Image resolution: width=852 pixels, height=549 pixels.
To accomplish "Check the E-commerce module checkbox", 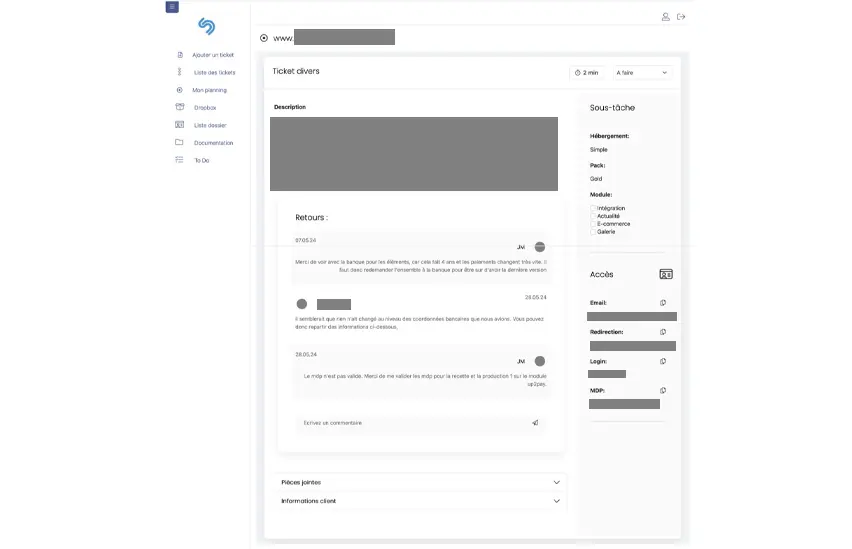I will (593, 224).
